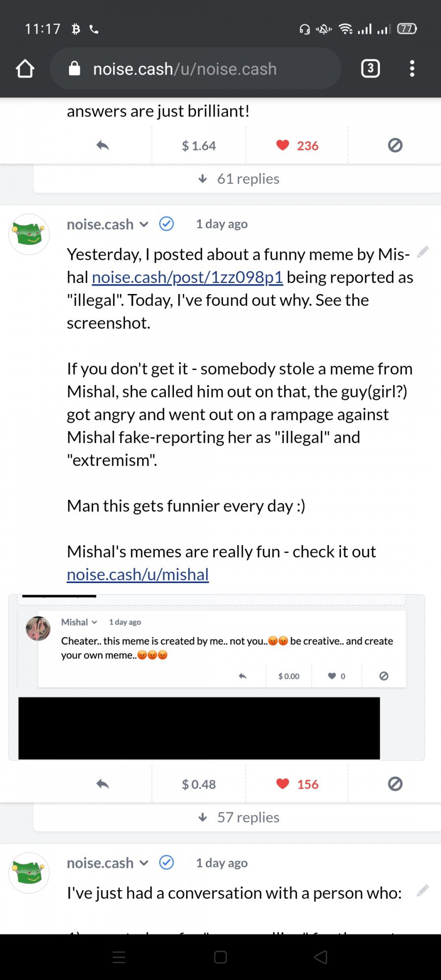Tap the browser home icon
This screenshot has width=441, height=980.
pyautogui.click(x=25, y=69)
